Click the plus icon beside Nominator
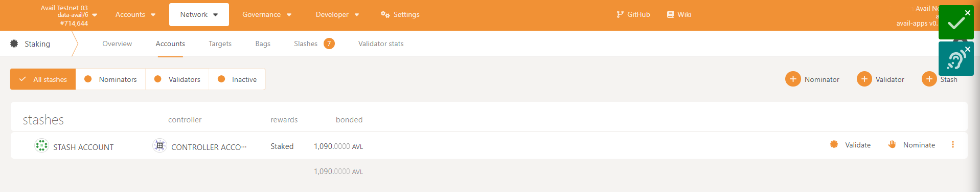Image resolution: width=980 pixels, height=192 pixels. click(793, 79)
